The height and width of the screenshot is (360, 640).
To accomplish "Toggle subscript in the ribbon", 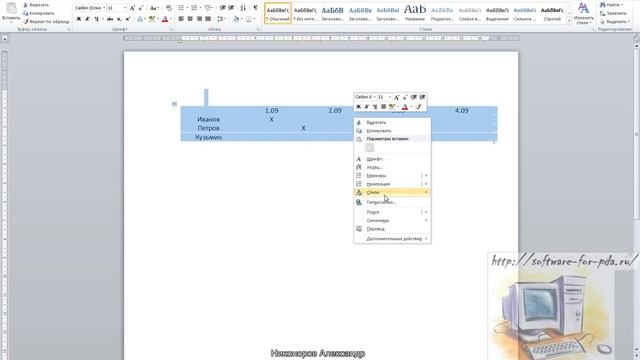I will (x=119, y=19).
